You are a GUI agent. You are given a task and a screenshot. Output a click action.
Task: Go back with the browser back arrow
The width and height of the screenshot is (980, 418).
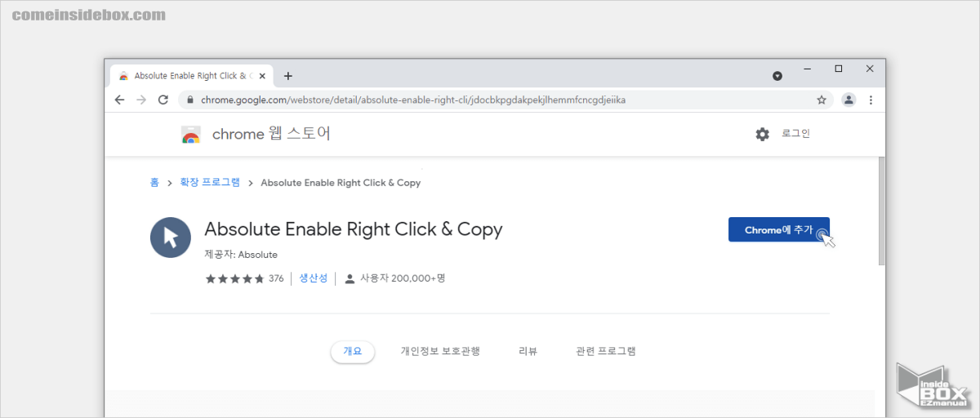tap(119, 100)
